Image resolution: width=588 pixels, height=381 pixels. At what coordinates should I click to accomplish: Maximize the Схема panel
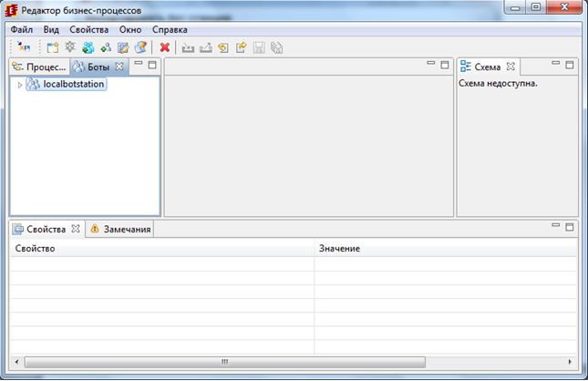click(x=570, y=66)
